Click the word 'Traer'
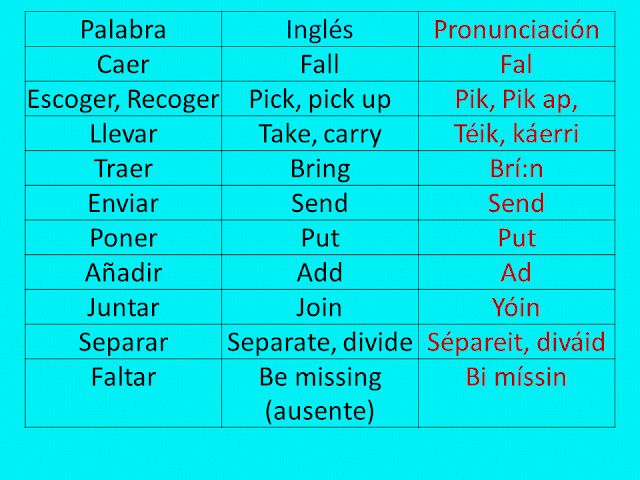 [x=123, y=168]
